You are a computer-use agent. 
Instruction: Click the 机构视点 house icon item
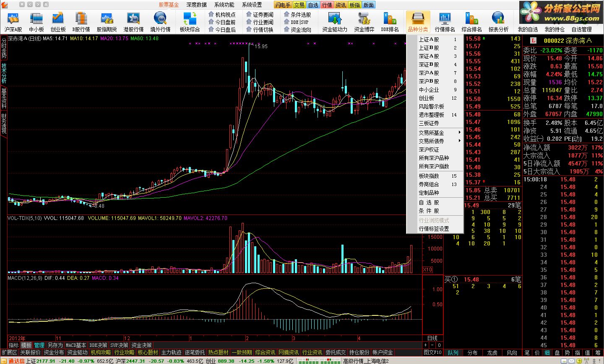coord(222,15)
